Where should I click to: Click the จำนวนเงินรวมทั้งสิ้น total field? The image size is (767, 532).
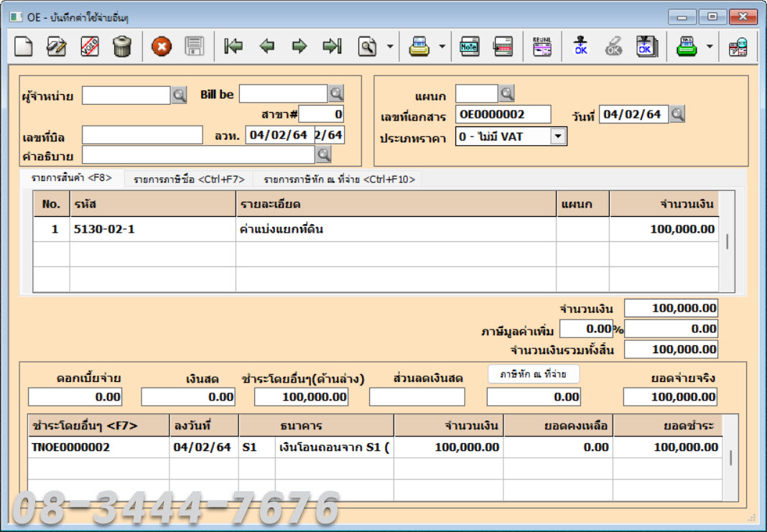point(671,350)
